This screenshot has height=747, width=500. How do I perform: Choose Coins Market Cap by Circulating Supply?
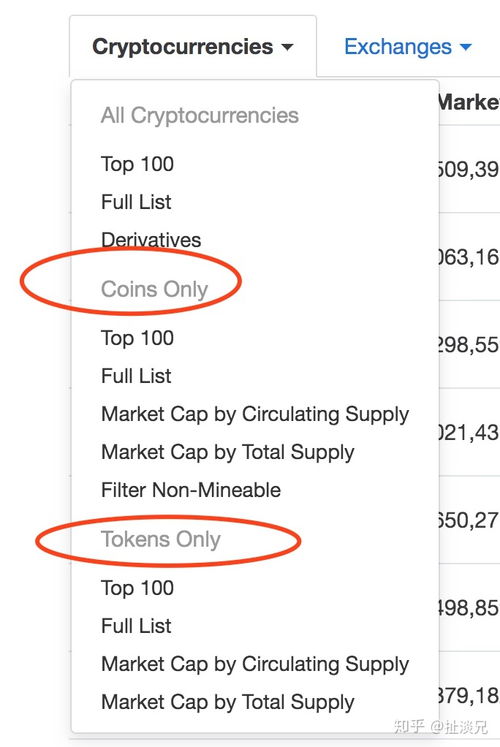pyautogui.click(x=255, y=414)
